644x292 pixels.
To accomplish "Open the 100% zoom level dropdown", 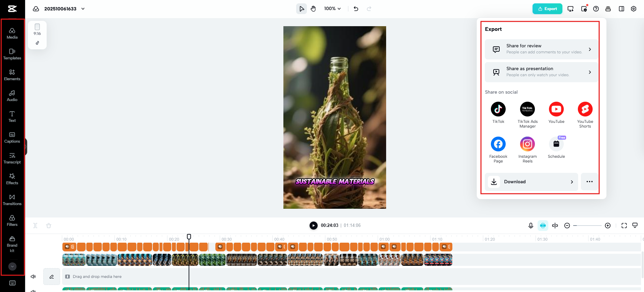I will [332, 9].
